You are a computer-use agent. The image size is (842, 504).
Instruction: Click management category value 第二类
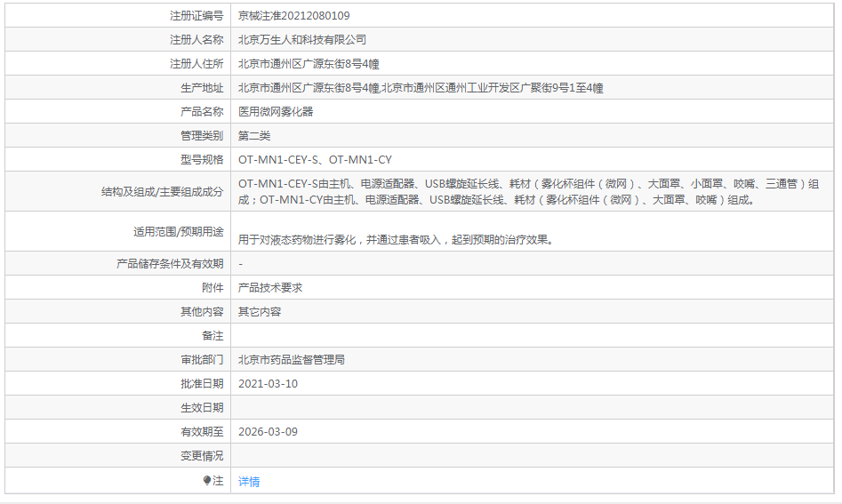pos(254,136)
